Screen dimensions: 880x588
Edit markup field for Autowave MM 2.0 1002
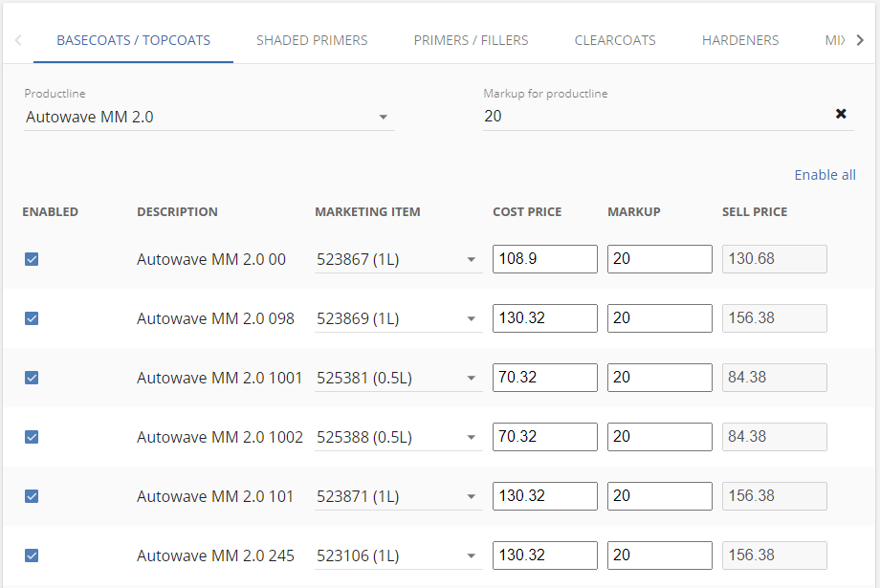coord(659,437)
